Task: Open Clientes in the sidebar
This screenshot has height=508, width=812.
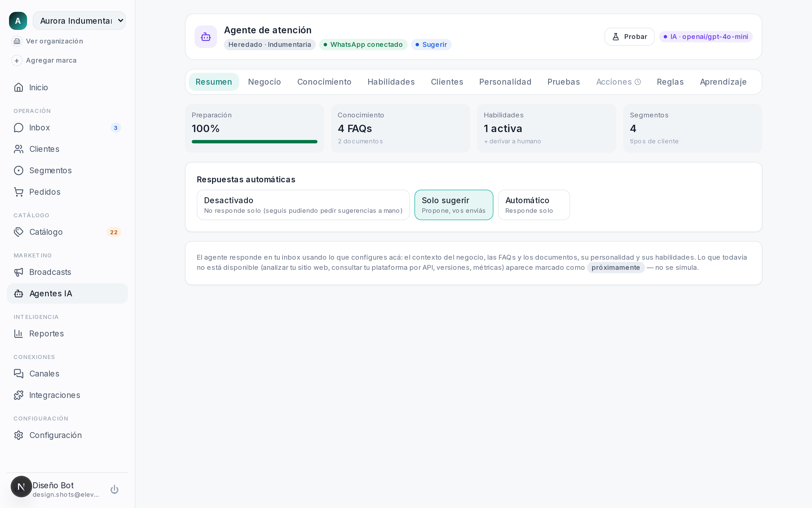Action: [67, 149]
